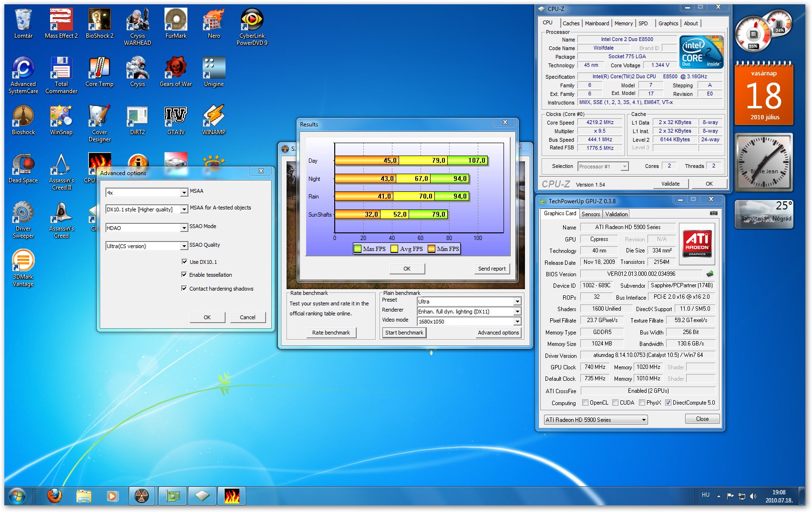Open the Gears of War icon
812x512 pixels.
click(175, 72)
